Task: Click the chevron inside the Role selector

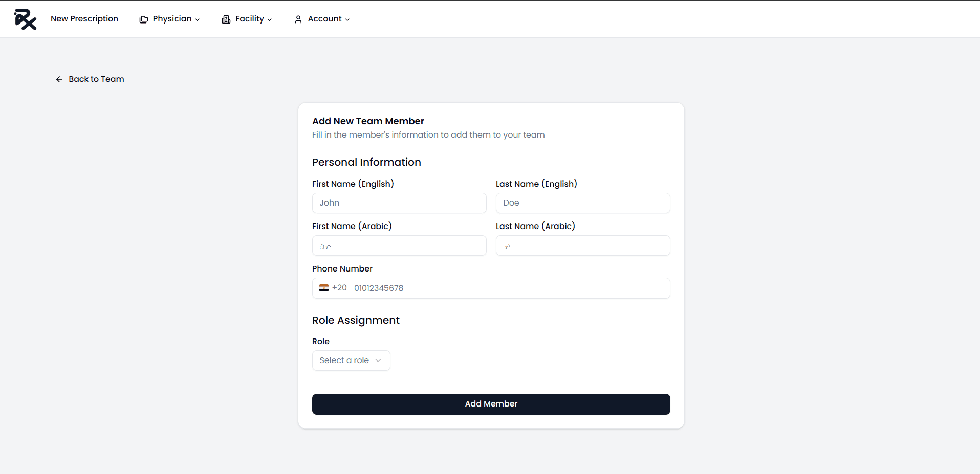Action: (378, 360)
